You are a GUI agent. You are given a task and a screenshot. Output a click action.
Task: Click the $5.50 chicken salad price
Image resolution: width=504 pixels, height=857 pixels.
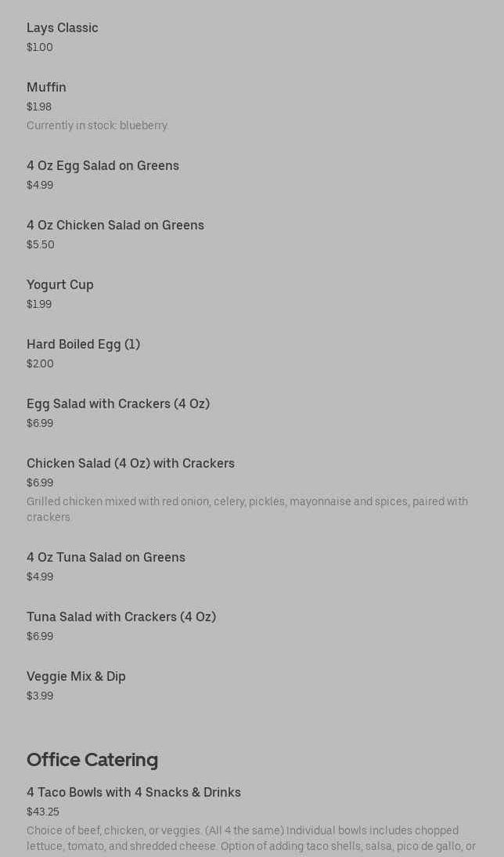click(x=41, y=244)
